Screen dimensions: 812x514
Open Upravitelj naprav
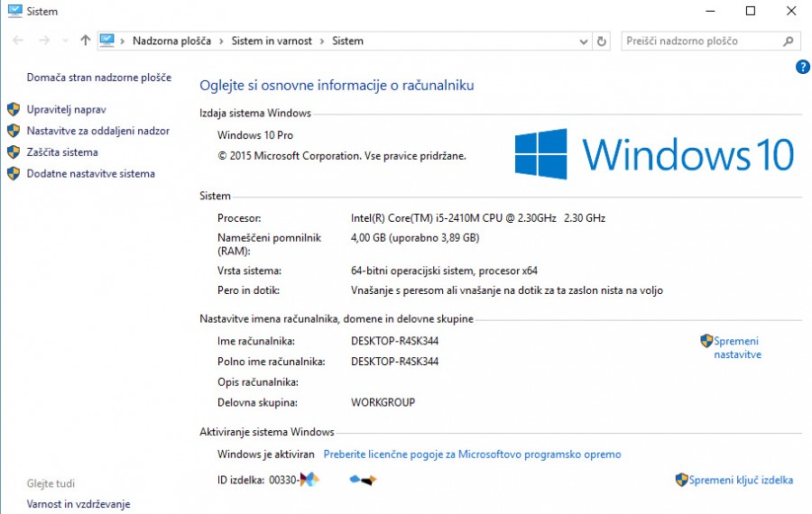[66, 109]
